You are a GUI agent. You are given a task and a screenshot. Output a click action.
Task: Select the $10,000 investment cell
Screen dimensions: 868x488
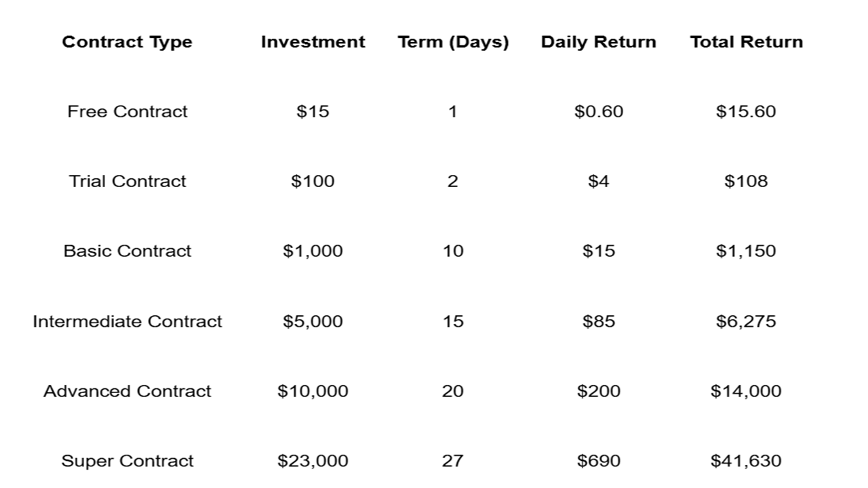pos(313,391)
